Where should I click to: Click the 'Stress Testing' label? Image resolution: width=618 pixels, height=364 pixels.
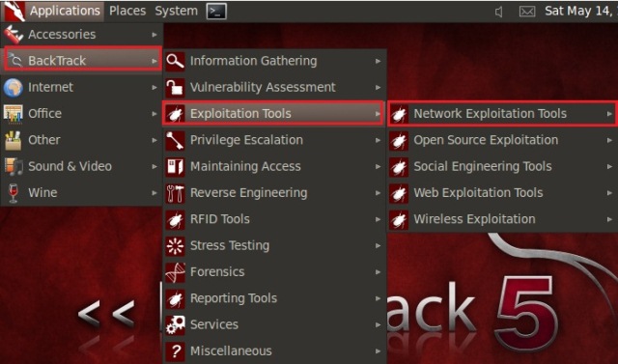(230, 245)
